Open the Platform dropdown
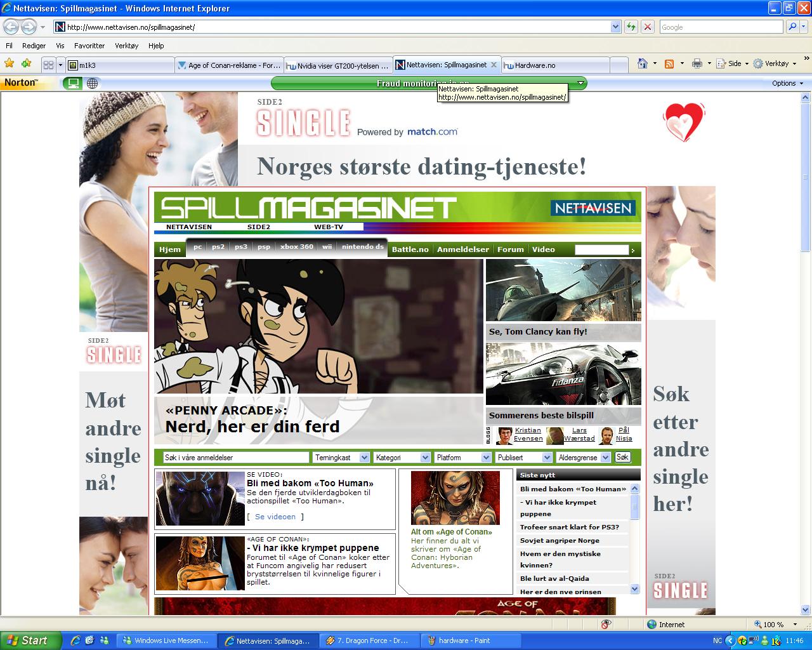Image resolution: width=812 pixels, height=650 pixels. click(486, 457)
